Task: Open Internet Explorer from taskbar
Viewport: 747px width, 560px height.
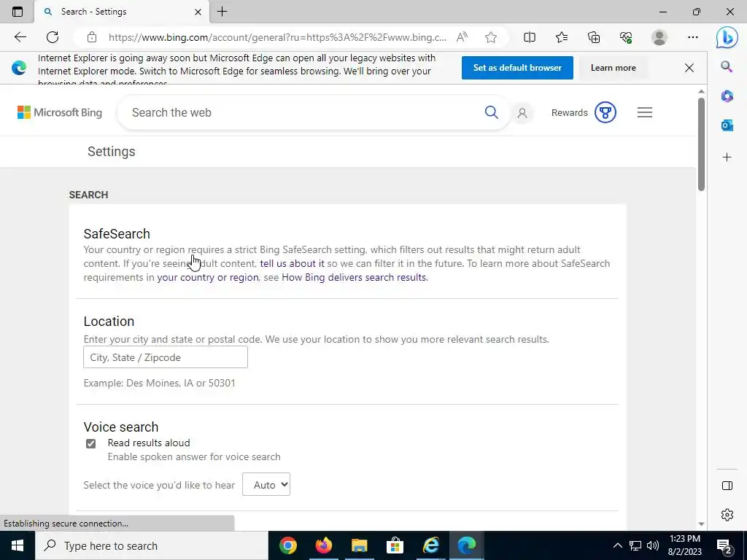Action: [x=430, y=545]
